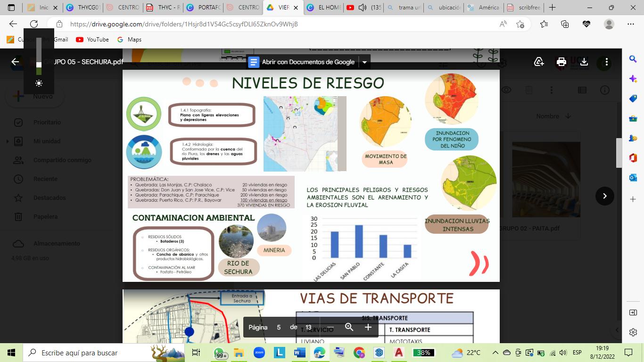Adjust the brightness slider overlay
This screenshot has width=644, height=362.
click(x=39, y=57)
